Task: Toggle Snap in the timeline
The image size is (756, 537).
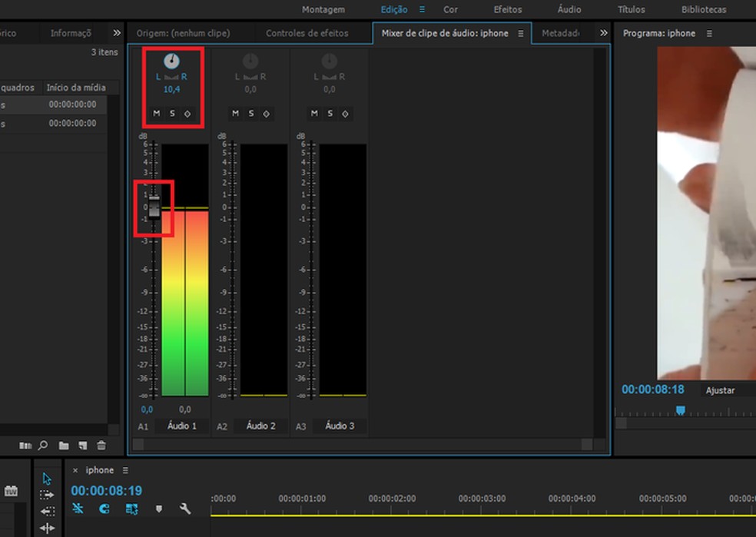Action: (104, 509)
